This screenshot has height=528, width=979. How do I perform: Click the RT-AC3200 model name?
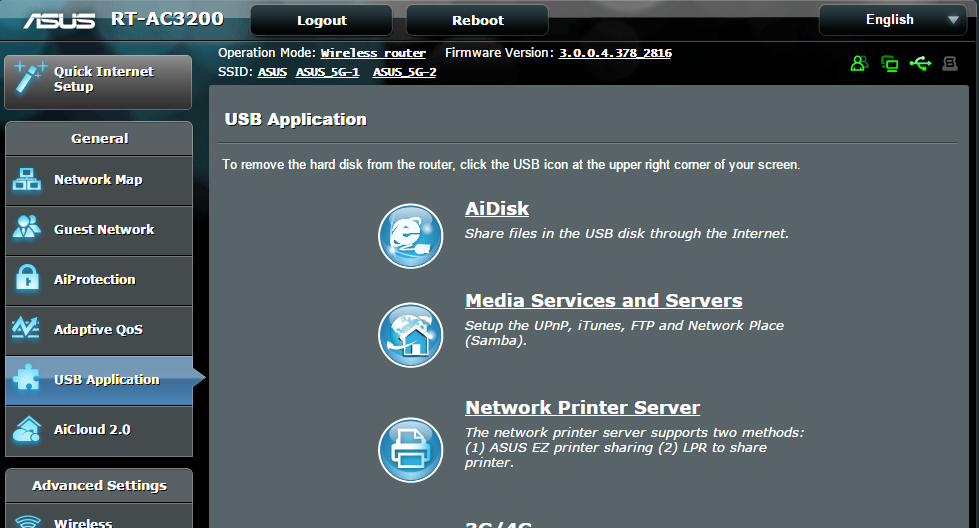coord(167,19)
